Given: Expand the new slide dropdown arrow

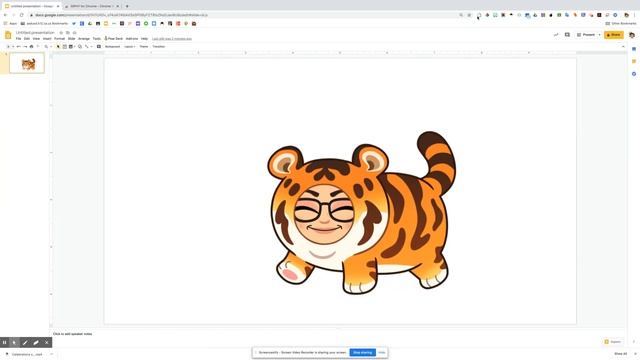Looking at the screenshot, I should click(x=13, y=47).
